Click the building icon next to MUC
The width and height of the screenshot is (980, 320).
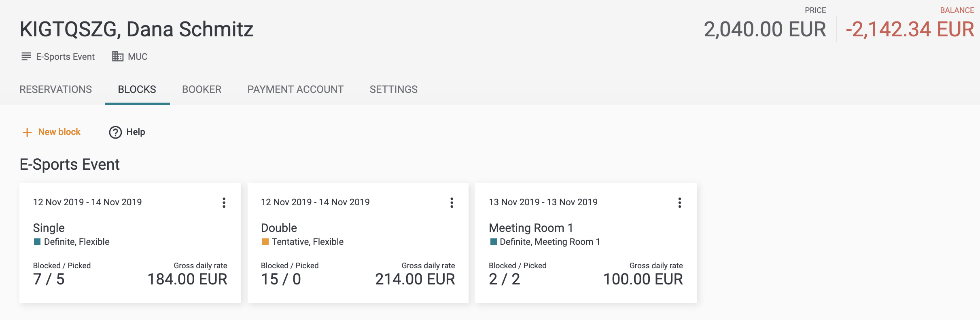(118, 57)
